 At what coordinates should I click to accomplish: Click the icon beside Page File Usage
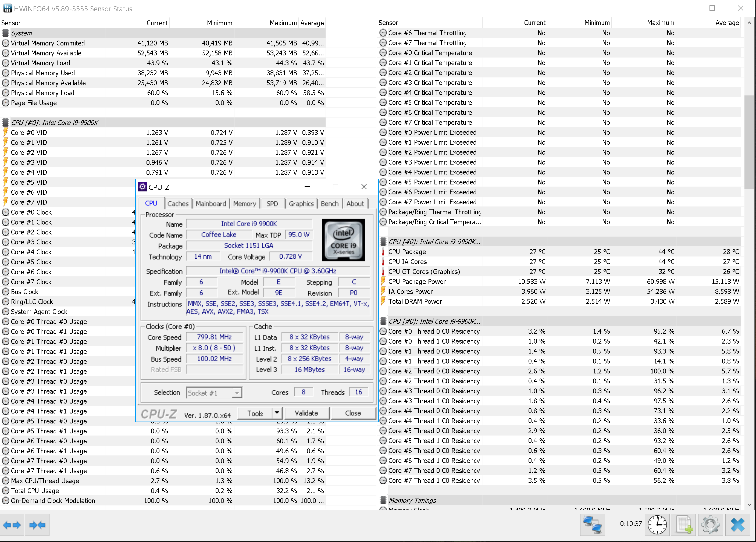click(x=5, y=103)
